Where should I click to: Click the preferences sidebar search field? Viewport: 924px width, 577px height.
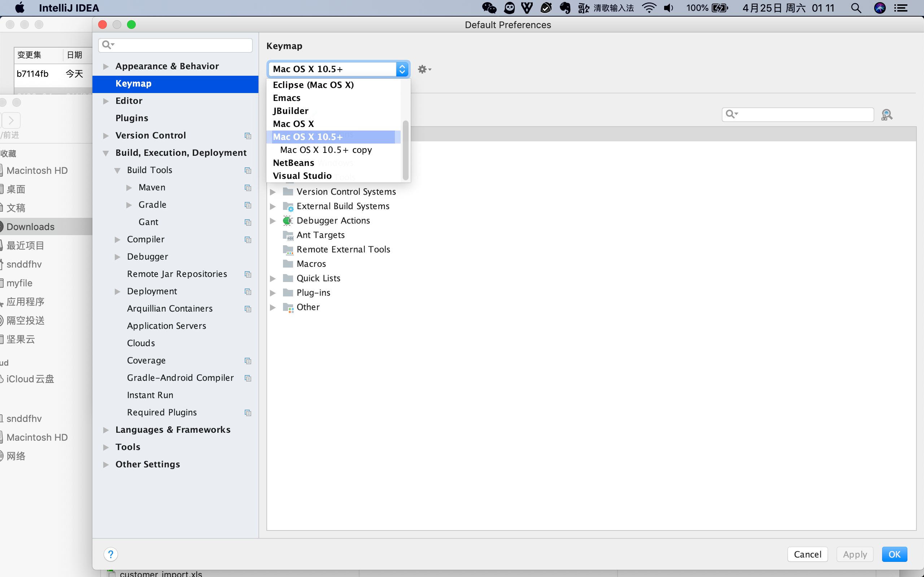179,45
